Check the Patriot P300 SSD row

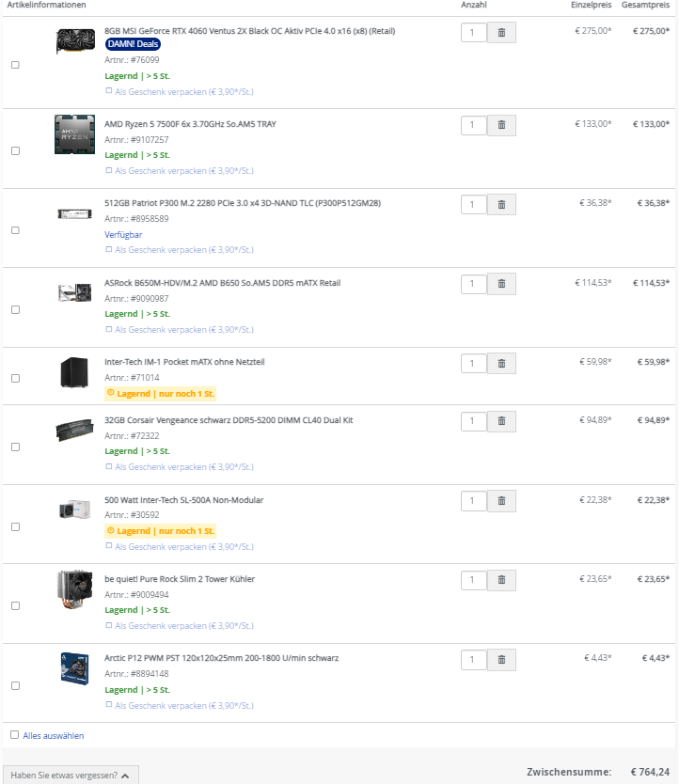tap(15, 230)
